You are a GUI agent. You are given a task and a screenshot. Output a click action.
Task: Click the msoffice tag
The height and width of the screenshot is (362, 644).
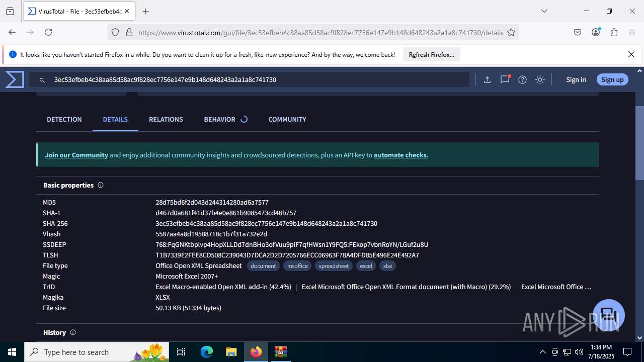[297, 265]
